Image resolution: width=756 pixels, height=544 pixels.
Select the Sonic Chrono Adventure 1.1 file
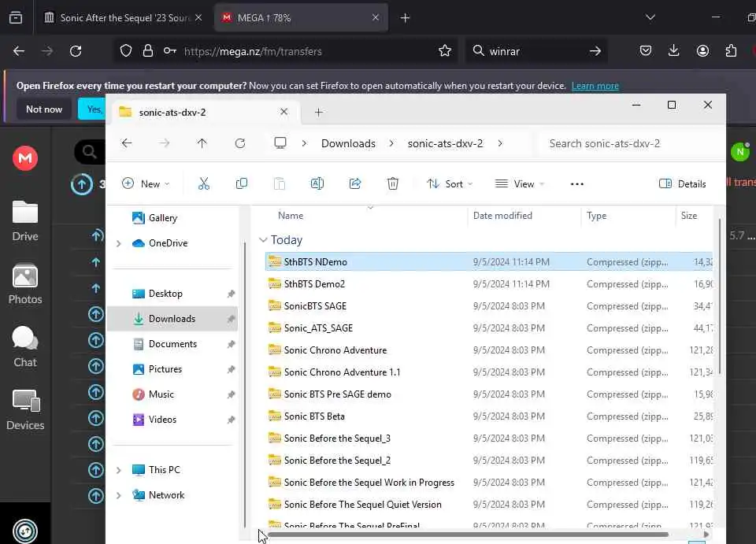488,372
